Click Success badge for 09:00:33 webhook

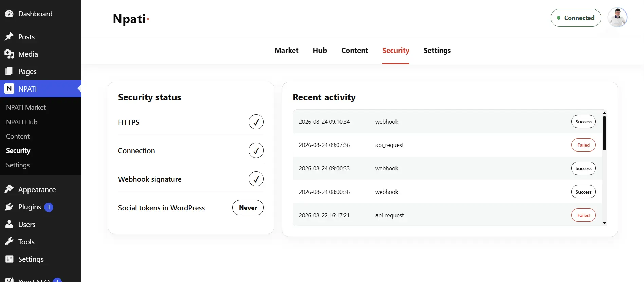[584, 168]
